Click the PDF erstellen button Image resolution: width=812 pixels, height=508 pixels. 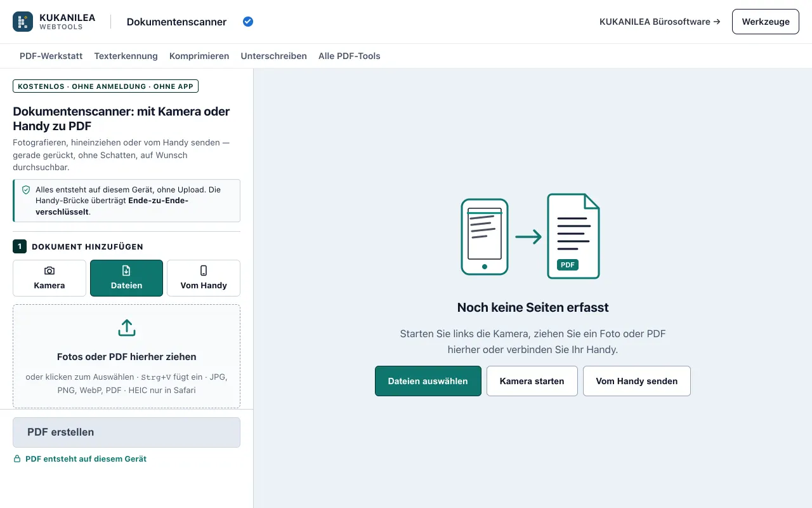pyautogui.click(x=126, y=432)
